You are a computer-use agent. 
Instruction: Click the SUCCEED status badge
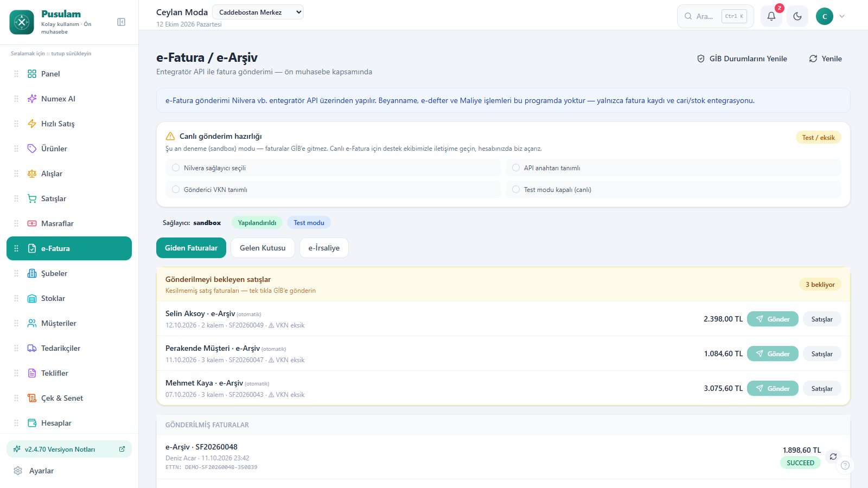[x=800, y=463]
